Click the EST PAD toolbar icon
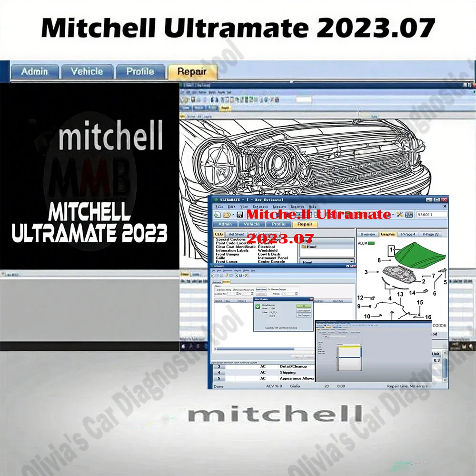Image resolution: width=476 pixels, height=476 pixels. tap(409, 215)
